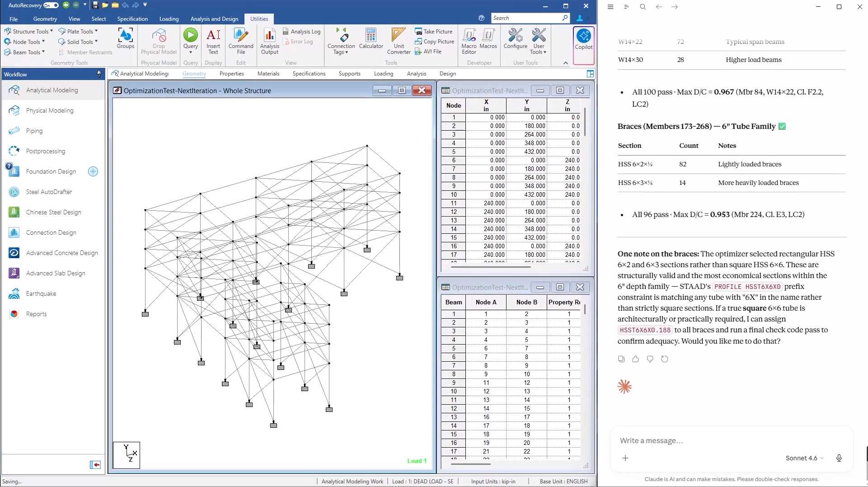
Task: Open the Groups tool
Action: 125,38
